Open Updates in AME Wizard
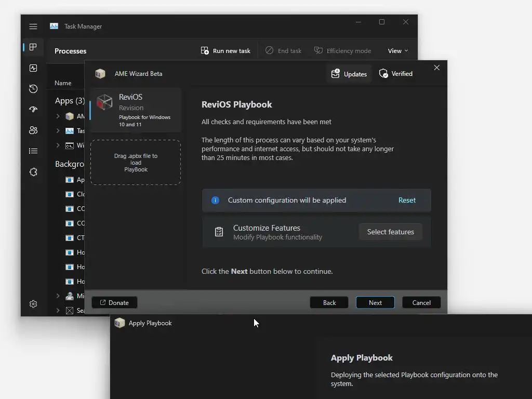This screenshot has height=399, width=532. pyautogui.click(x=349, y=74)
